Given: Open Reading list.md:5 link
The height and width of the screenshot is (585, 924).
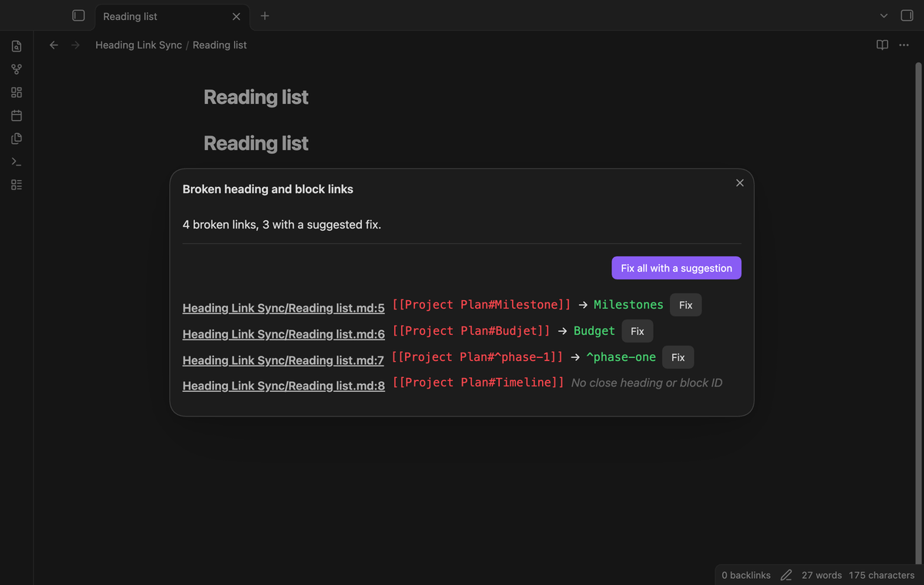Looking at the screenshot, I should pos(283,309).
